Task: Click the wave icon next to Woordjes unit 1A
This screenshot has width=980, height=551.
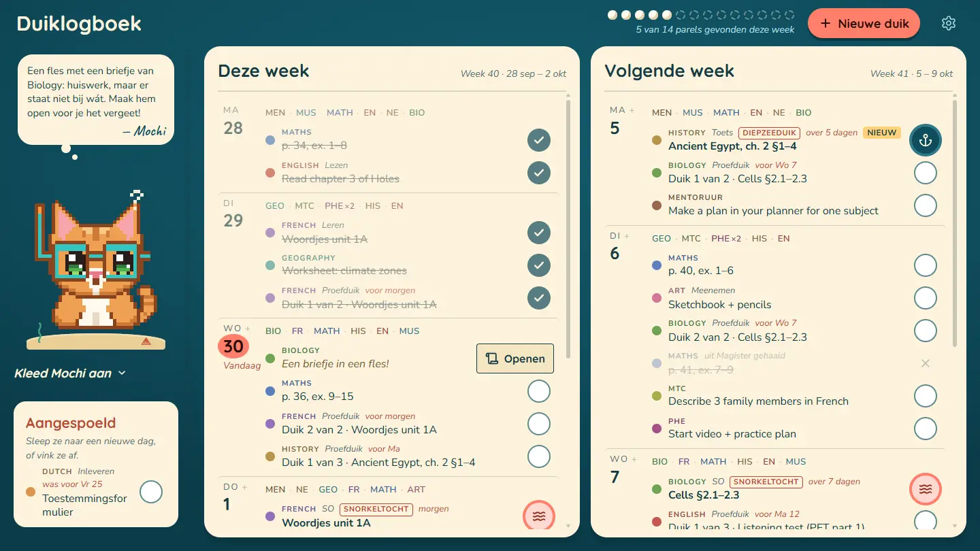Action: (x=539, y=516)
